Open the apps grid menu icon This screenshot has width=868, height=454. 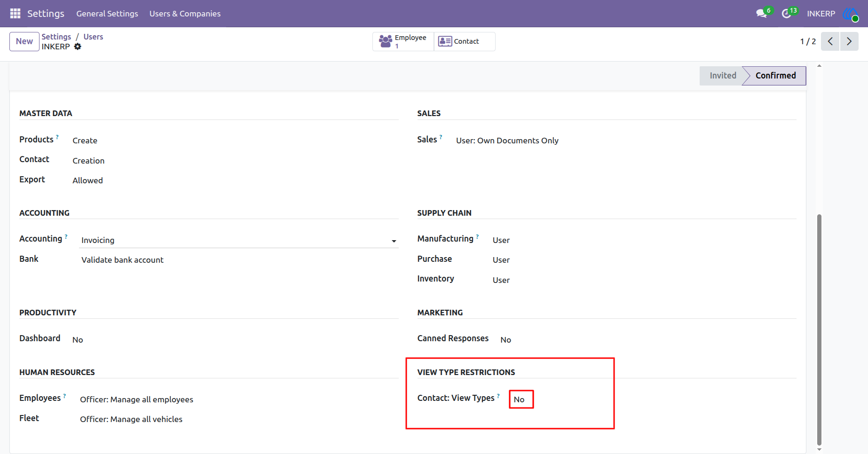pos(15,14)
